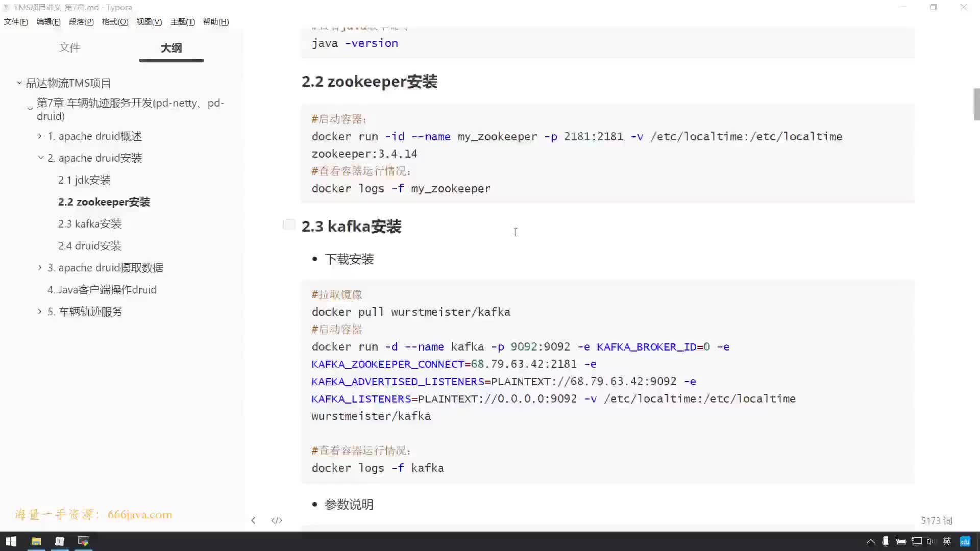This screenshot has height=551, width=980.
Task: Open the blue tray app icon
Action: tap(965, 541)
